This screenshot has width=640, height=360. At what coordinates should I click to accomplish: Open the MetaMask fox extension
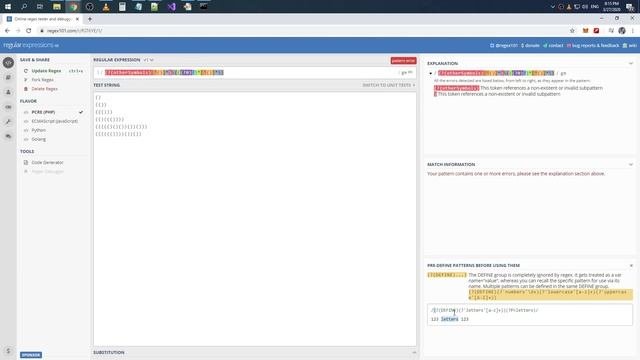(585, 31)
